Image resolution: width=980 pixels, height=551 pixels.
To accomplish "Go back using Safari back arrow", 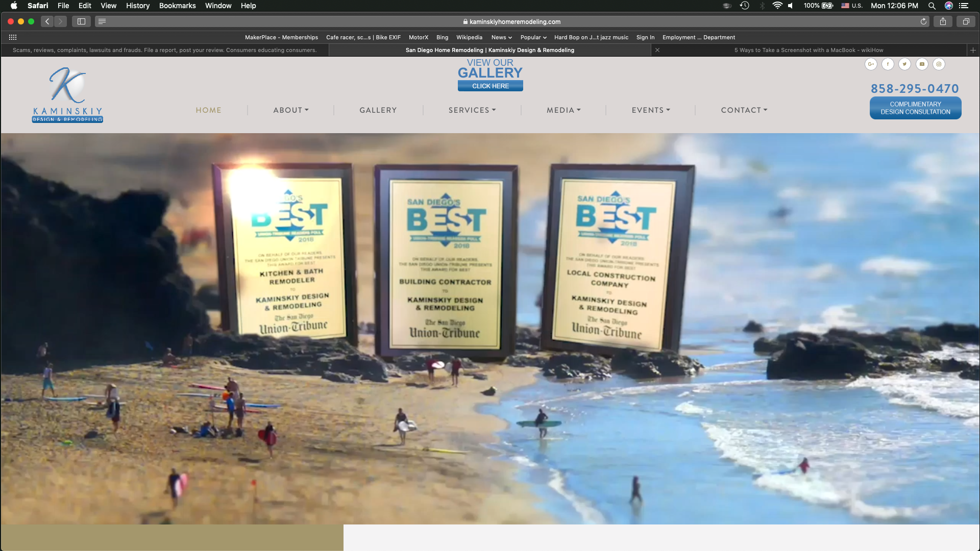I will coord(47,21).
